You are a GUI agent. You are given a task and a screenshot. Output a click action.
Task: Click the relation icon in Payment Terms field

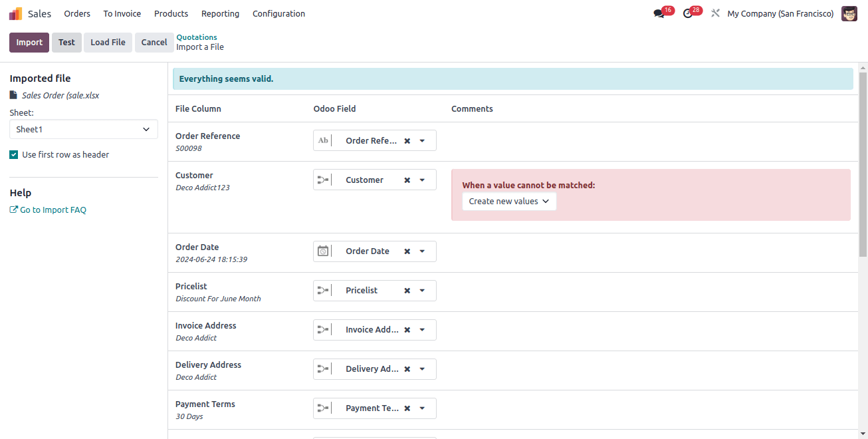(x=323, y=408)
